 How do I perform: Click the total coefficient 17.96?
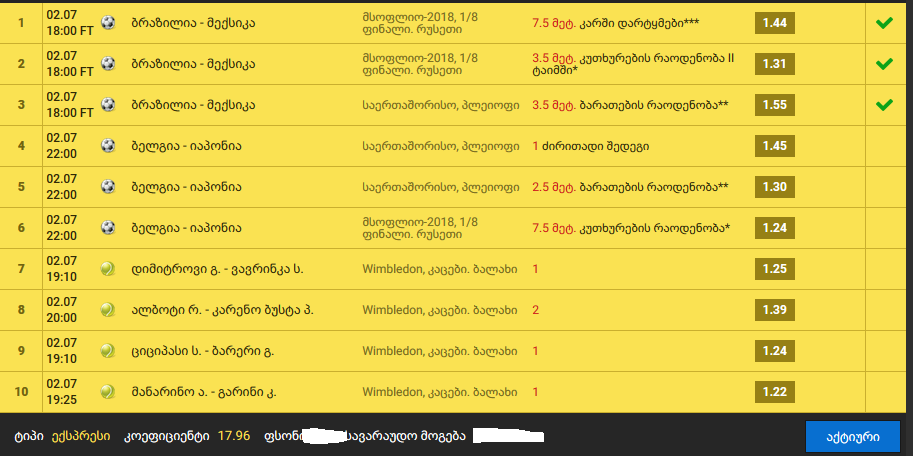pos(233,436)
